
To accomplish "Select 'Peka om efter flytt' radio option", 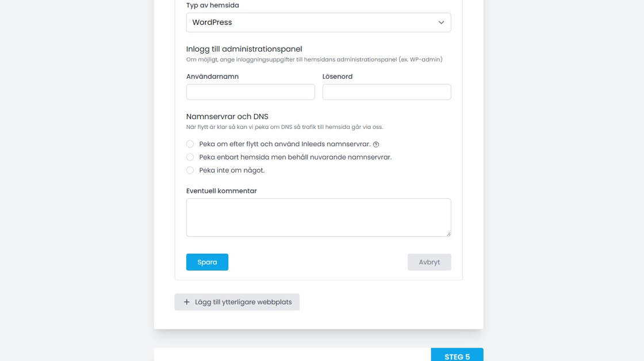I will click(x=190, y=144).
